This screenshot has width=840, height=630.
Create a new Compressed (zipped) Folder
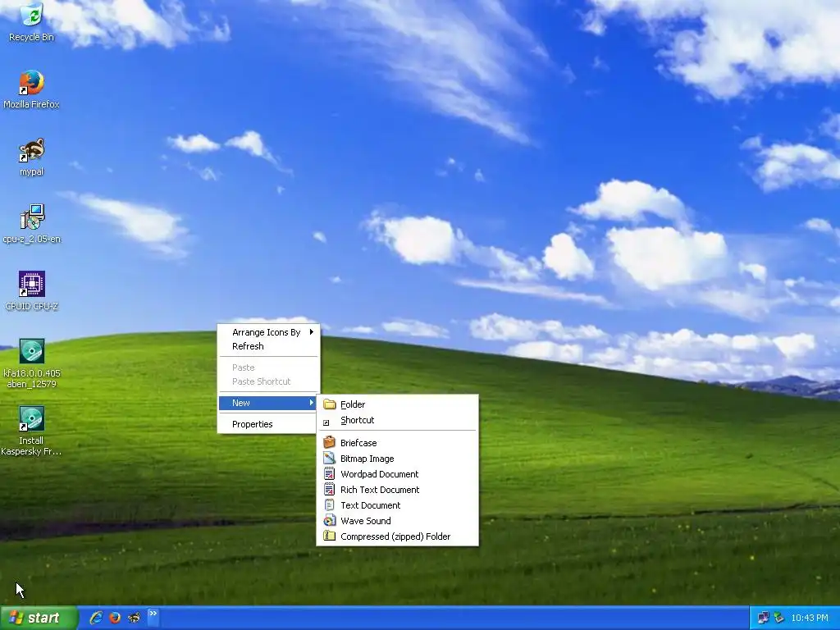398,536
